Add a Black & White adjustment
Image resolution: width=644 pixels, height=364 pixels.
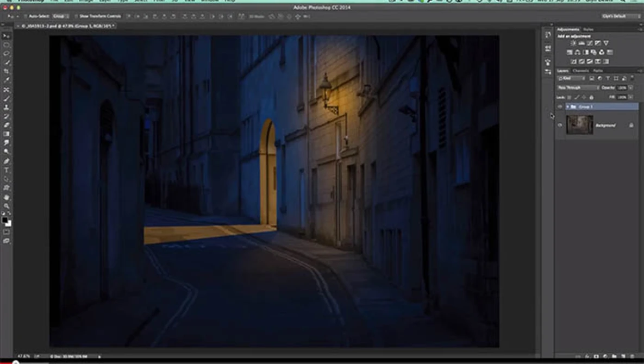pyautogui.click(x=586, y=52)
